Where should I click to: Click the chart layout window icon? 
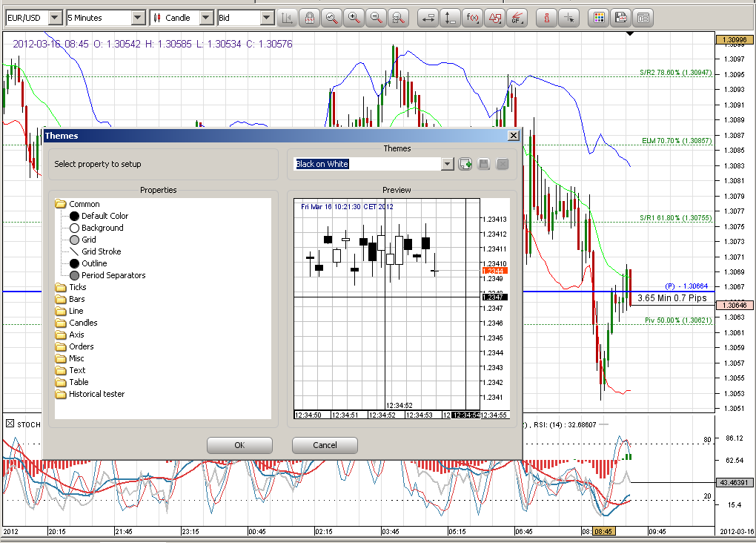tap(643, 19)
